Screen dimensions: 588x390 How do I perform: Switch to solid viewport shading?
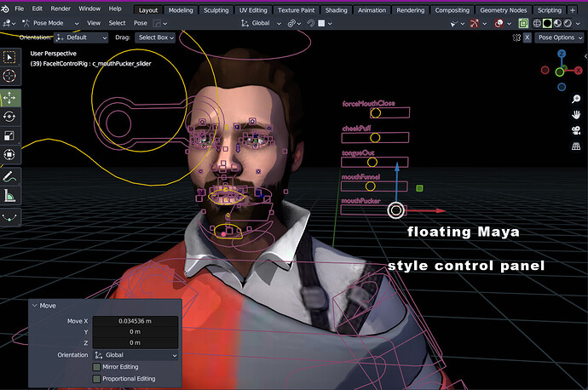[x=547, y=24]
